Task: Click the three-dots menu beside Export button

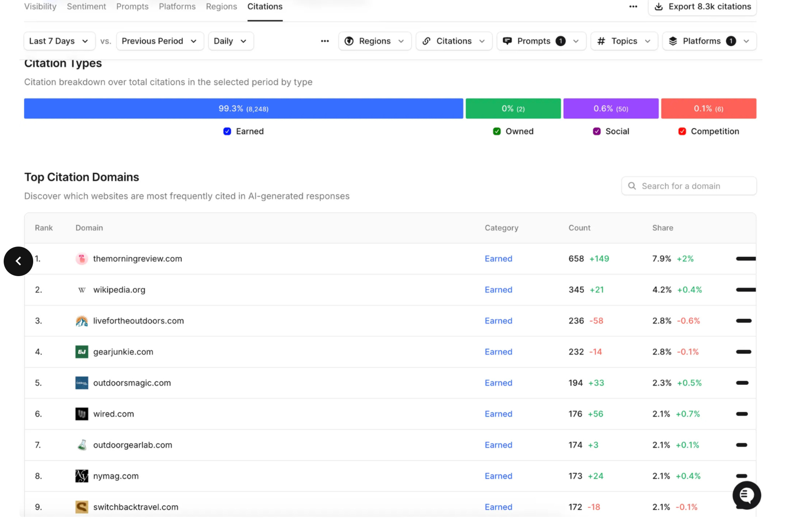Action: [633, 7]
